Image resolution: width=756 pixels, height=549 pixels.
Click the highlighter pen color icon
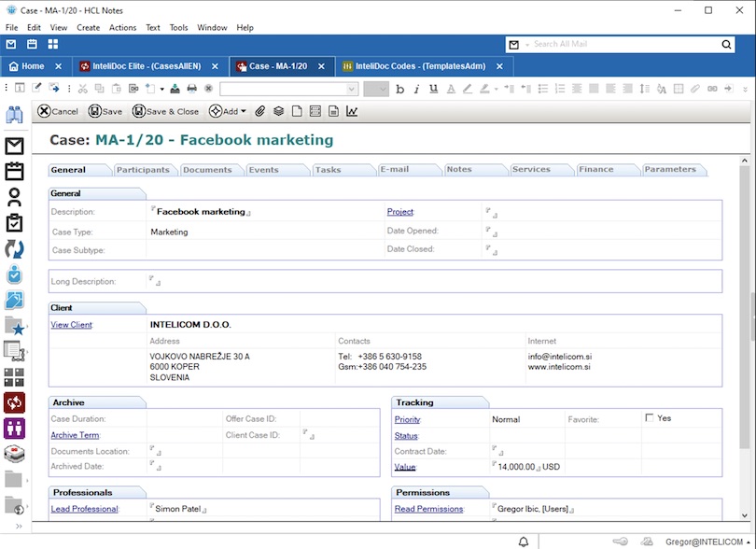(x=484, y=89)
